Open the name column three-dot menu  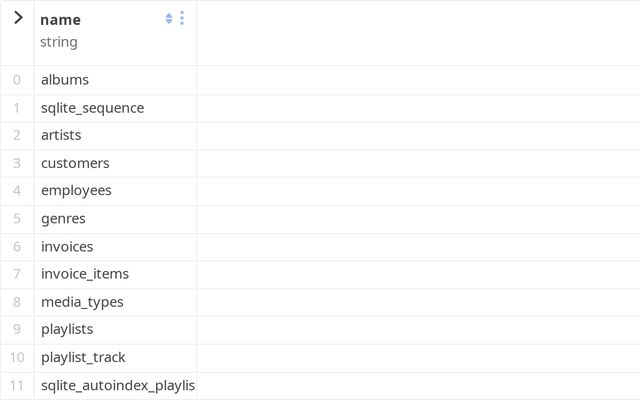[x=182, y=18]
